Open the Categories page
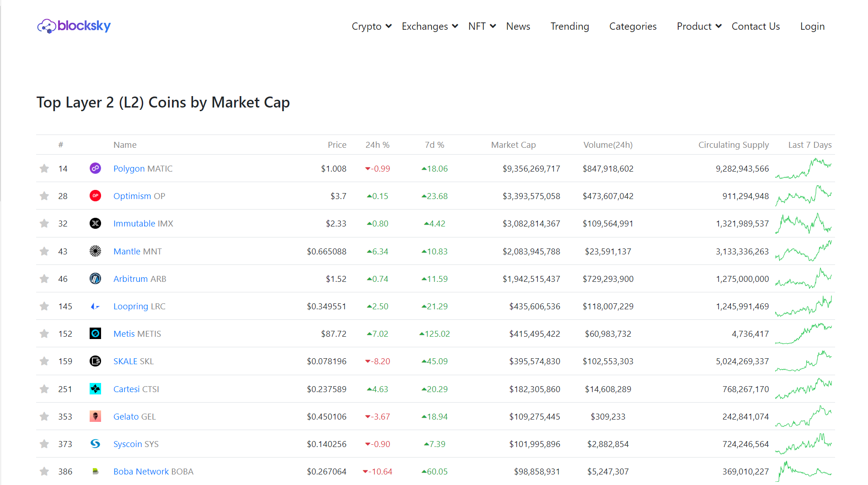 (633, 27)
